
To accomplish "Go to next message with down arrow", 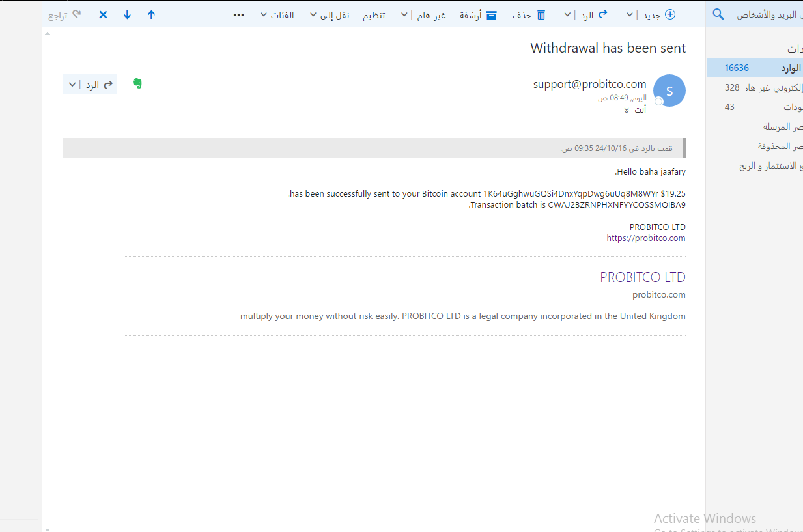I will 127,14.
